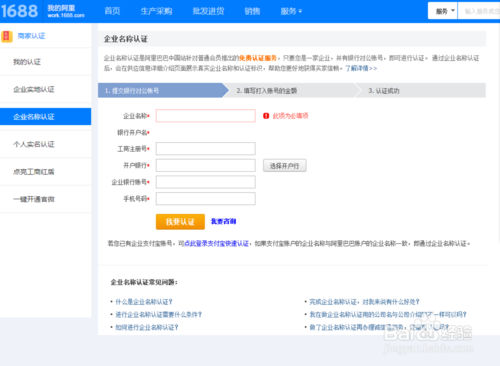Click the red error icon beside 此项为必填项

point(266,116)
